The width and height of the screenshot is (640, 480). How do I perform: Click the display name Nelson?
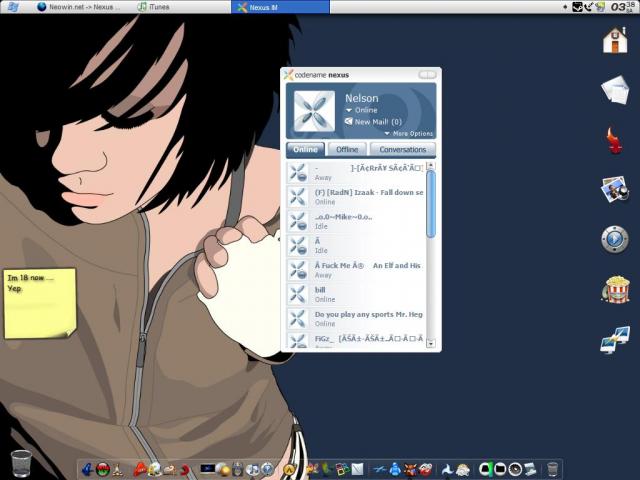coord(362,98)
